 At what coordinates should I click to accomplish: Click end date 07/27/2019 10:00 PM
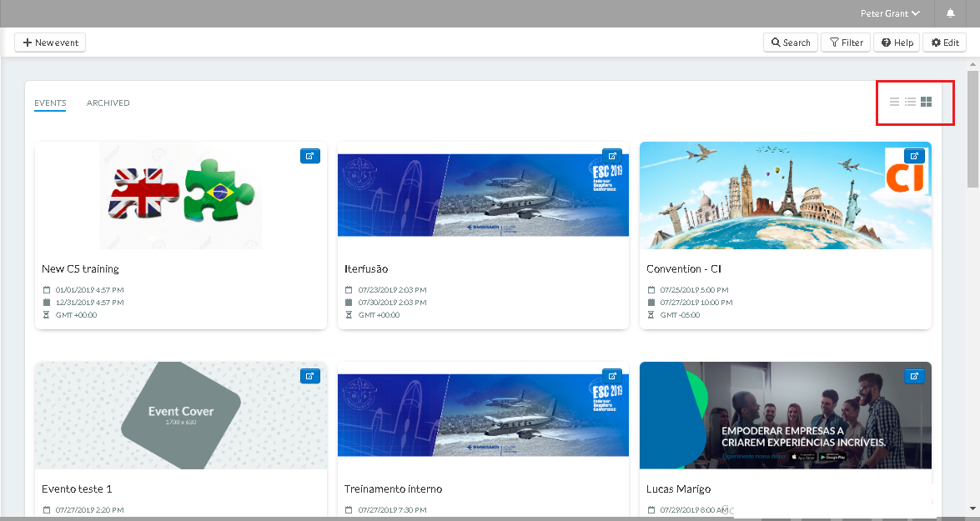[696, 303]
